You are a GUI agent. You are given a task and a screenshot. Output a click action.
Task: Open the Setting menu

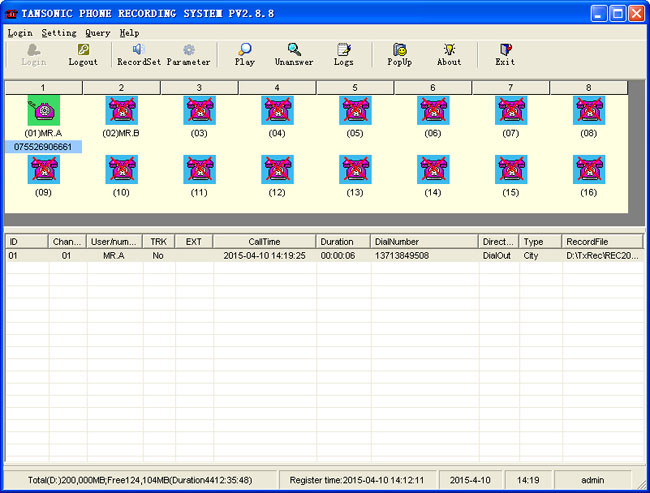[x=59, y=33]
